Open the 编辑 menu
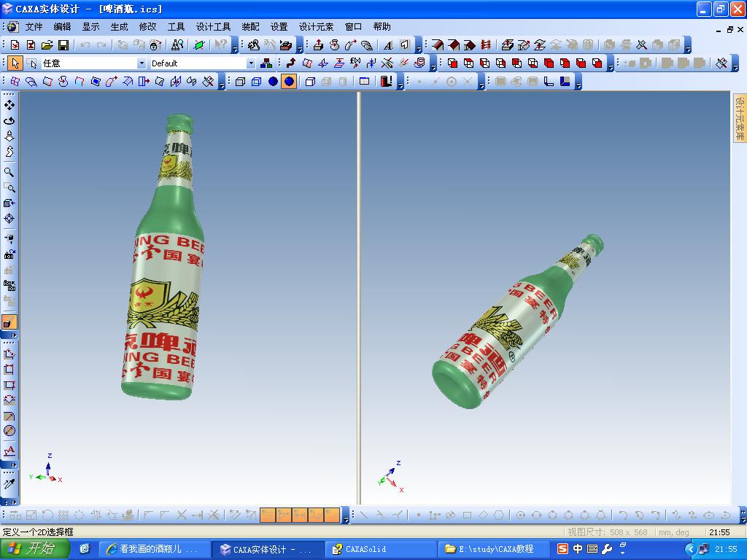Image resolution: width=747 pixels, height=560 pixels. click(x=62, y=27)
